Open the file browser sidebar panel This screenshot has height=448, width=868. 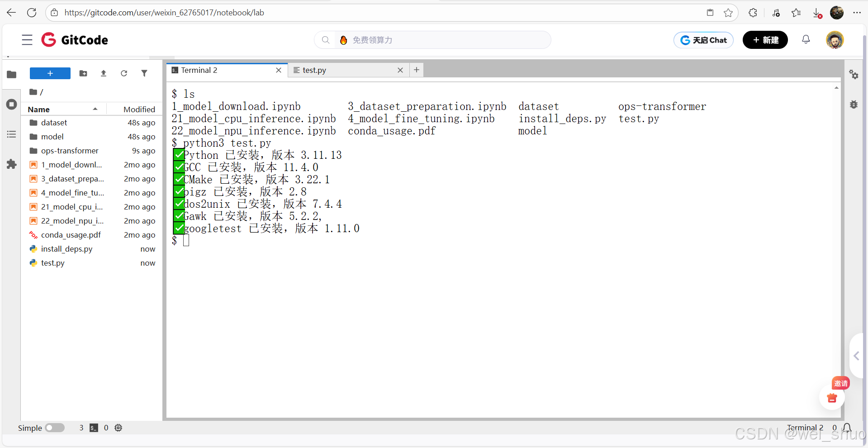click(11, 74)
